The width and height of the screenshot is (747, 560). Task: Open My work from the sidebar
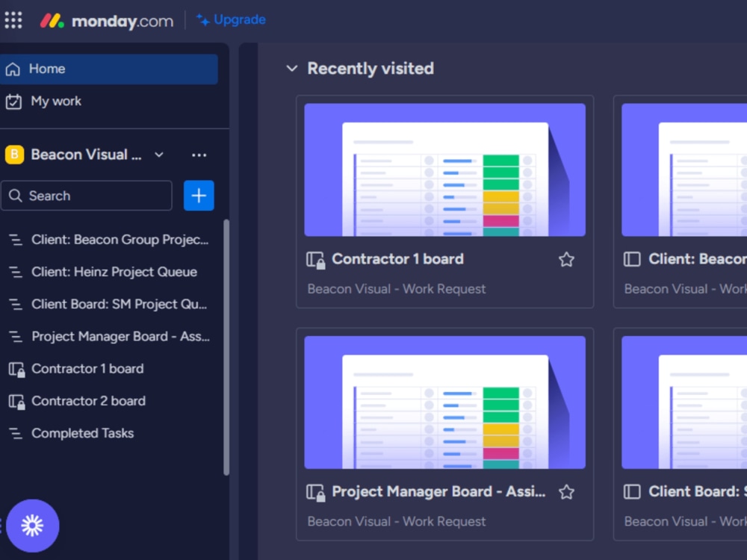(52, 101)
